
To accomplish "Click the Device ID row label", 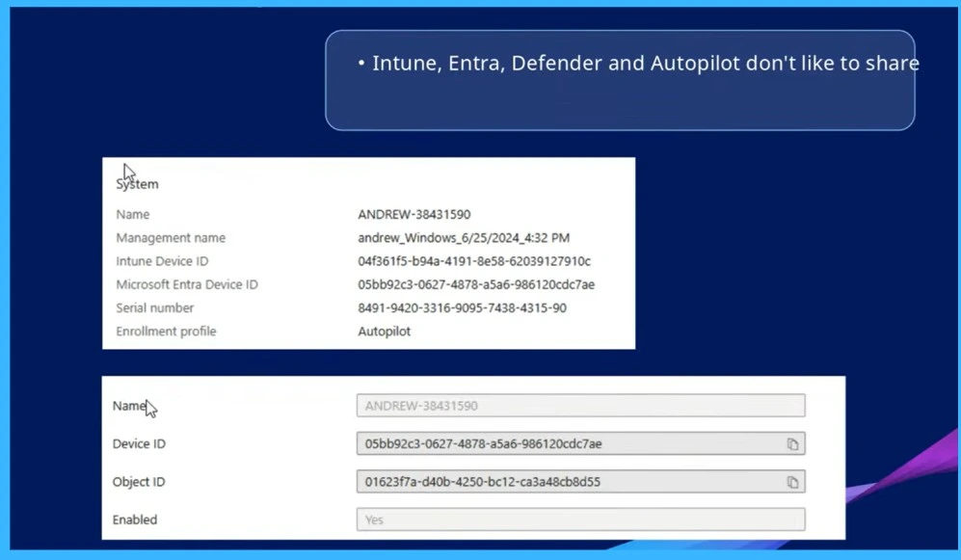I will pyautogui.click(x=138, y=443).
